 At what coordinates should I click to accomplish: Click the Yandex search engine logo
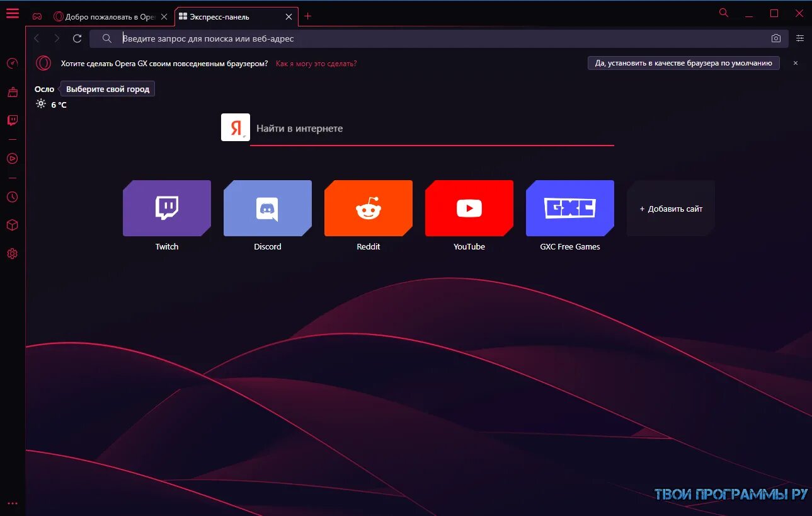coord(236,127)
